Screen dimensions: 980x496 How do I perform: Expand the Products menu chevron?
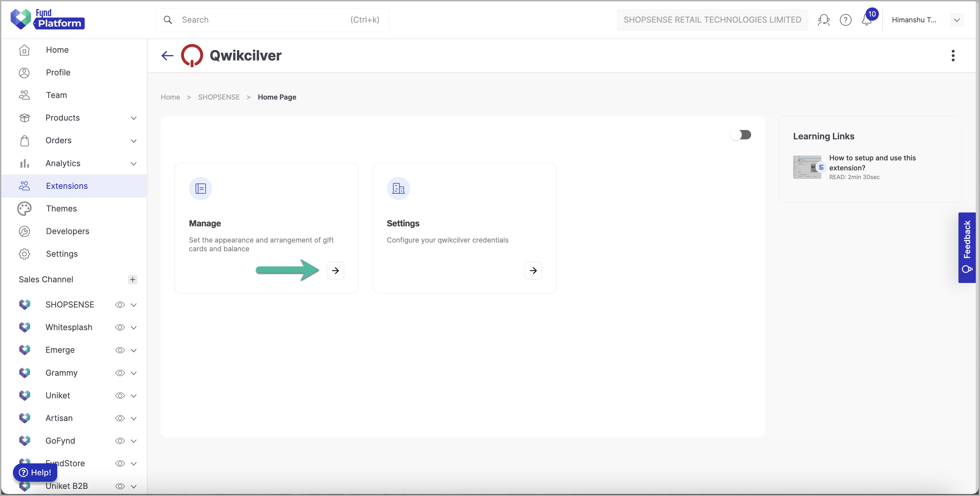(x=133, y=118)
